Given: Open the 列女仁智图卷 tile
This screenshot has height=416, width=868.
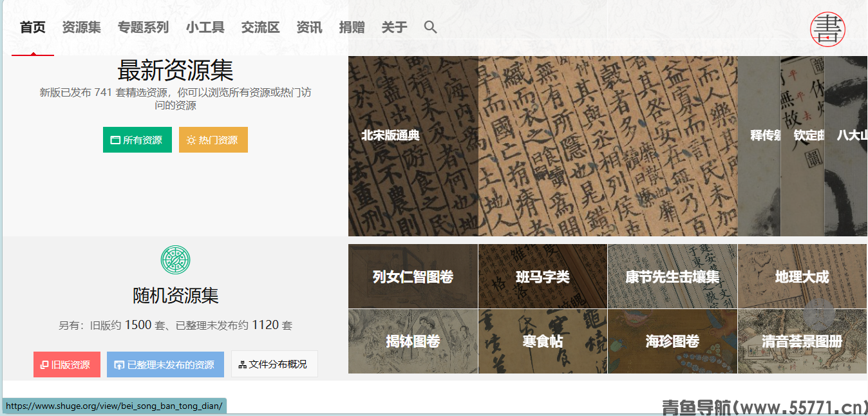Looking at the screenshot, I should 413,276.
